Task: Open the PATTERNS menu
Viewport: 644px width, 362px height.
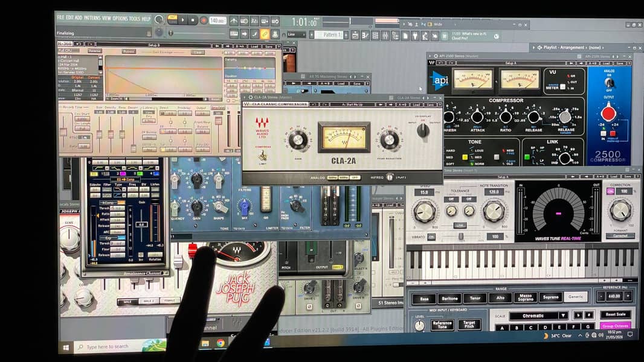Action: click(x=92, y=18)
